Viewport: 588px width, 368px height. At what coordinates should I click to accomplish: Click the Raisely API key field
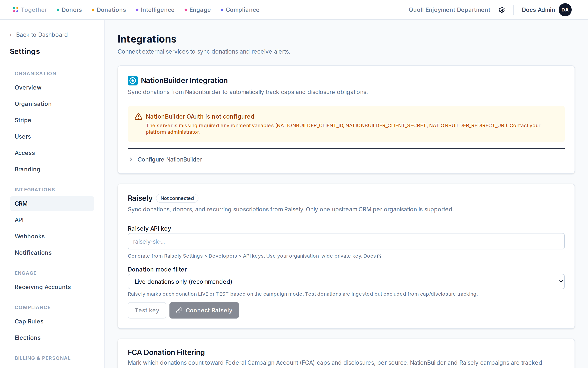tap(346, 241)
